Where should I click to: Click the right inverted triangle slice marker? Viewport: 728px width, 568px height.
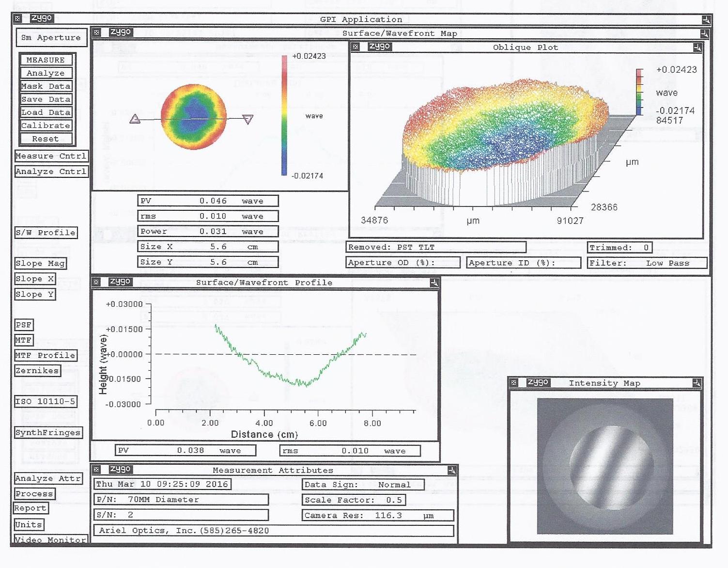coord(248,119)
